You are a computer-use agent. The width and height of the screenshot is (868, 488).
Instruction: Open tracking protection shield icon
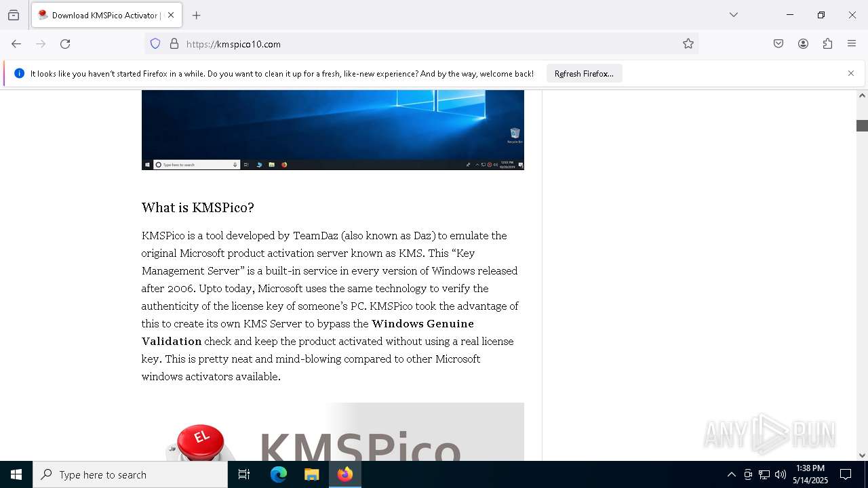tap(155, 43)
